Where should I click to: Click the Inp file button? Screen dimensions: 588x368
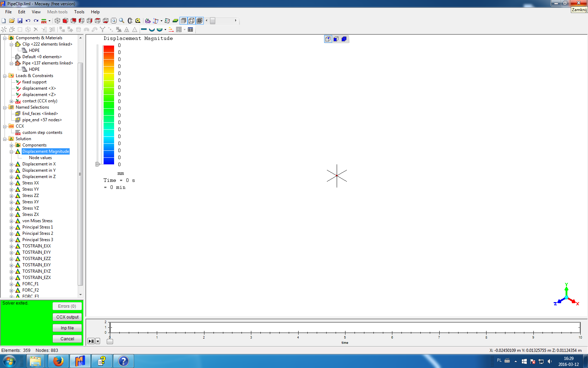pos(67,328)
